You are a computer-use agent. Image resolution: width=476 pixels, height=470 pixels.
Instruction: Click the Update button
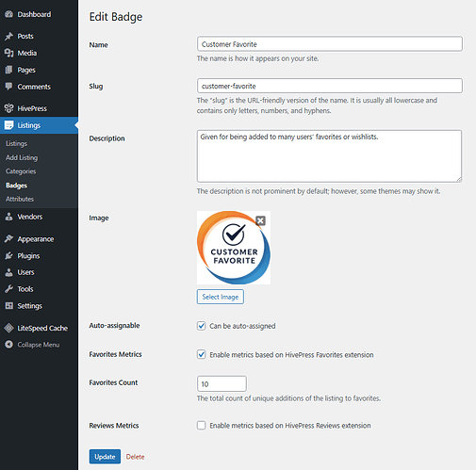click(x=105, y=457)
